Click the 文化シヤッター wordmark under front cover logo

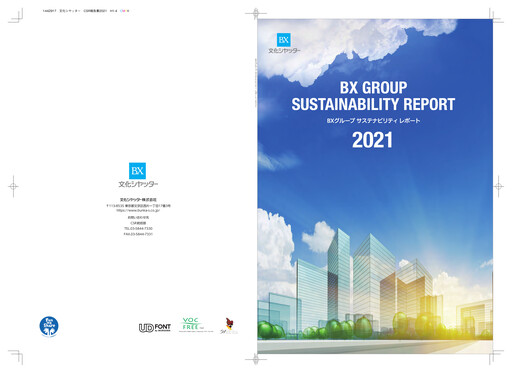[284, 51]
